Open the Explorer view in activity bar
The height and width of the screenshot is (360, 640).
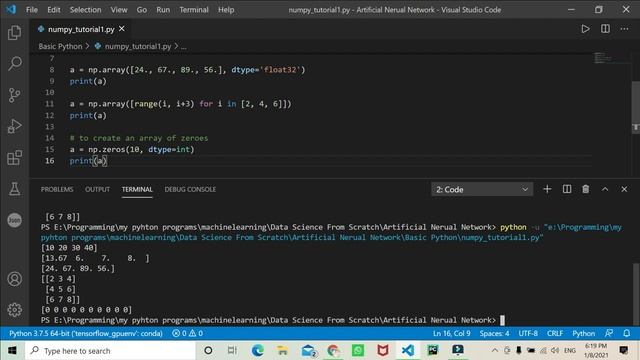tap(15, 33)
